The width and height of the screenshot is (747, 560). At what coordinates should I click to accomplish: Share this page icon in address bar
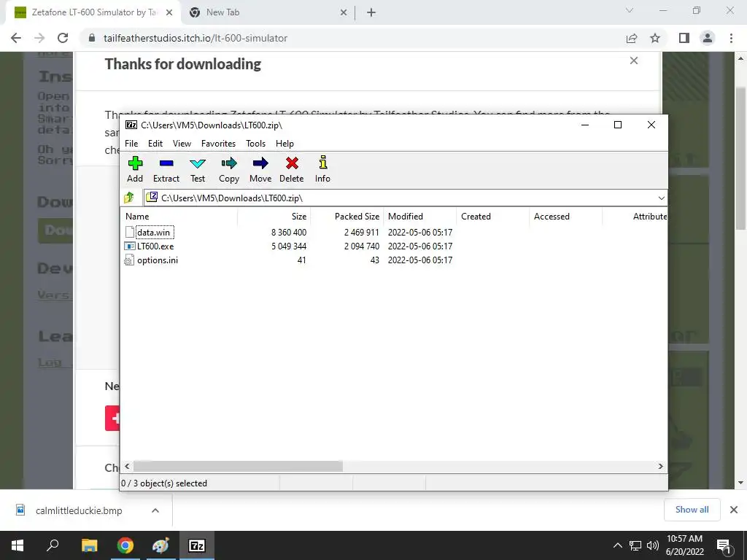[x=632, y=38]
